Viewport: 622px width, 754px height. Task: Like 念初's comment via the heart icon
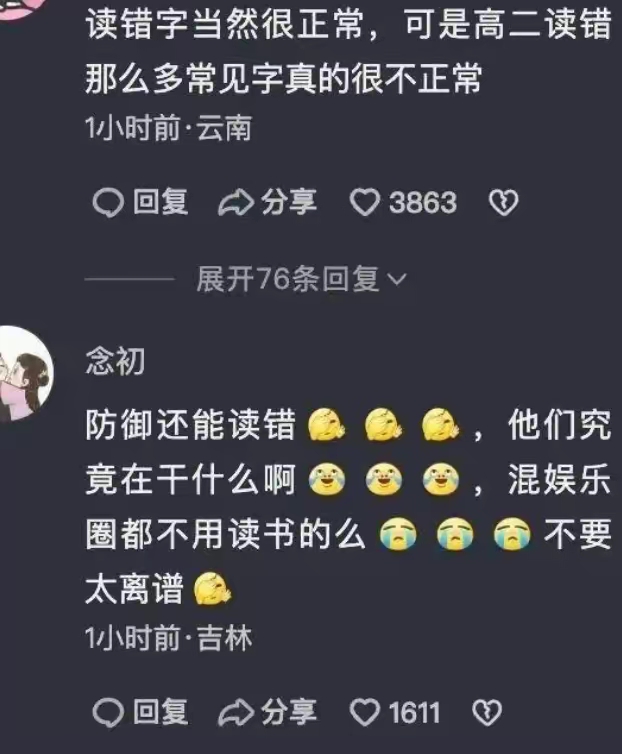[364, 712]
